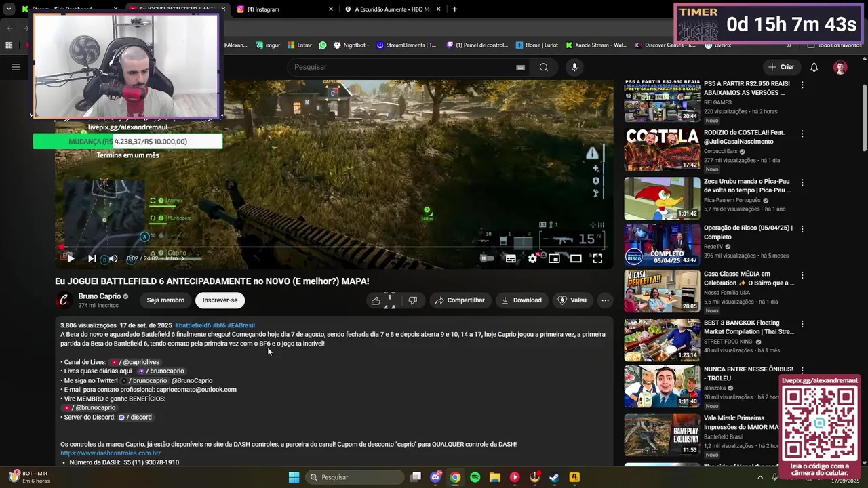Open Discord from the taskbar
The width and height of the screenshot is (868, 488).
tap(435, 477)
